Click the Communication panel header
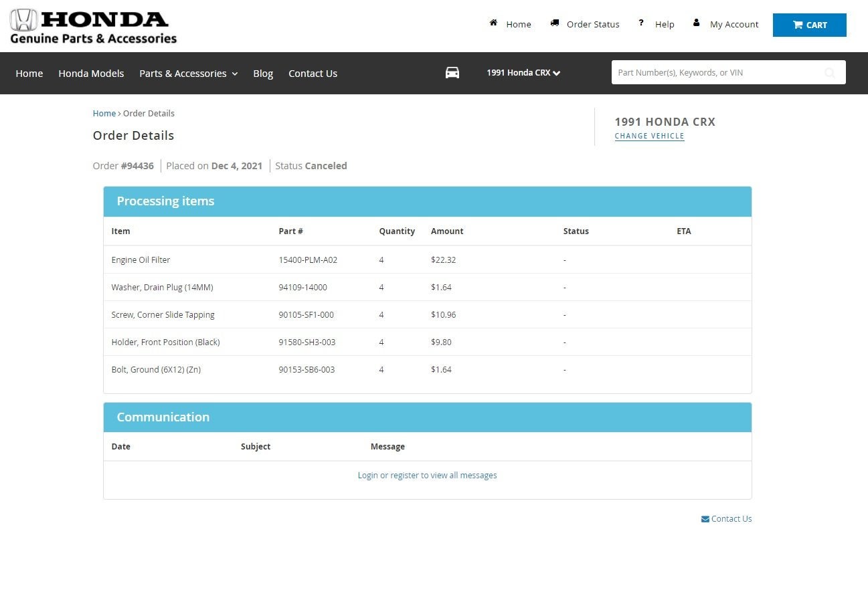 pyautogui.click(x=427, y=417)
